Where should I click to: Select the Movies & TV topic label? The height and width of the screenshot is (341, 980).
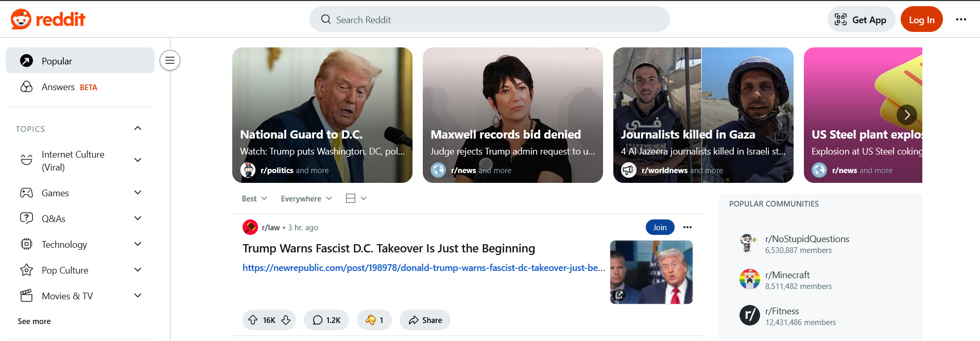pyautogui.click(x=67, y=296)
